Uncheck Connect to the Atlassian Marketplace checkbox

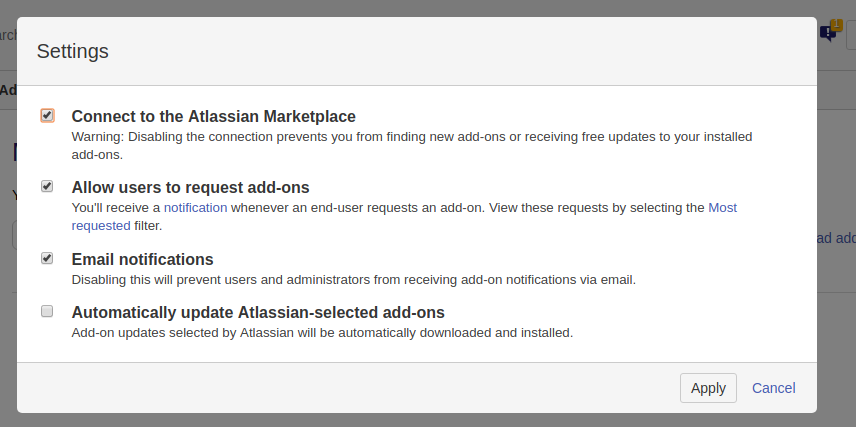pos(47,115)
